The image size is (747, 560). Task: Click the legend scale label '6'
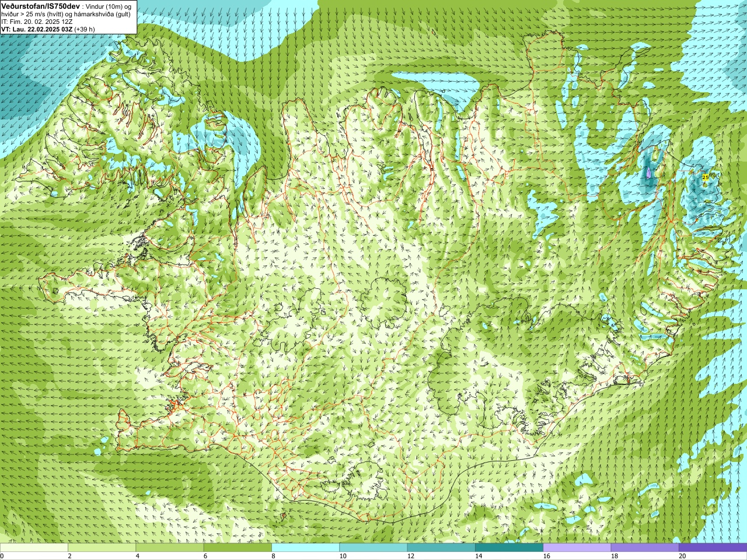[205, 556]
